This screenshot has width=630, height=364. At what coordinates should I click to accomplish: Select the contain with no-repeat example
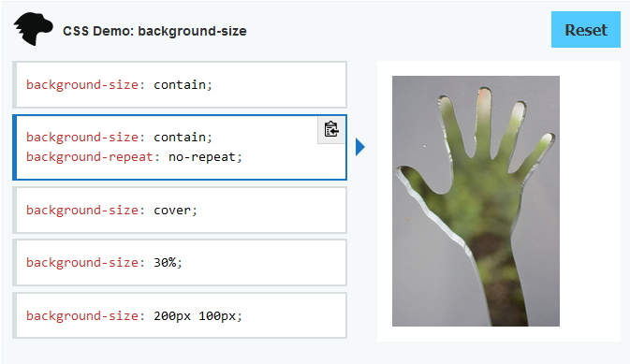pos(180,147)
